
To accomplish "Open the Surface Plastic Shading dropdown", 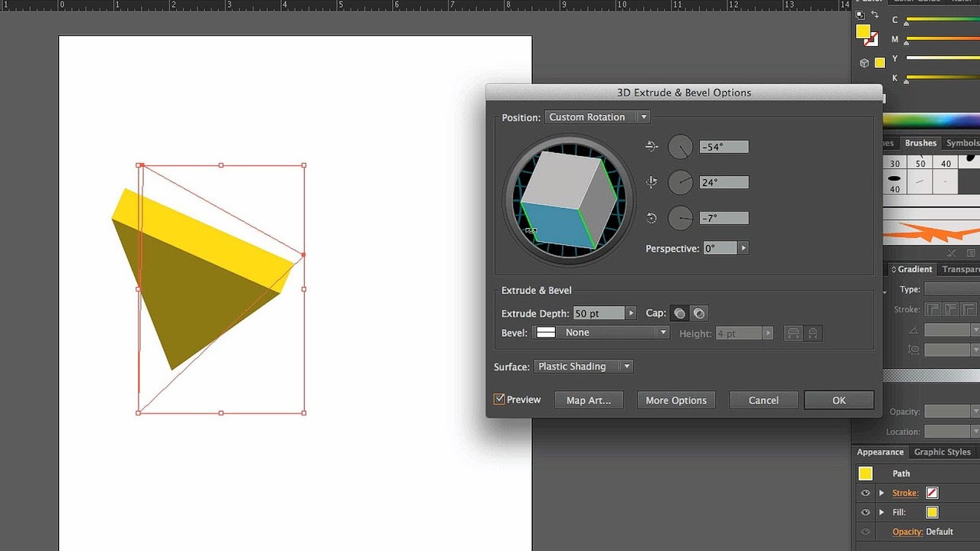I will pos(583,366).
